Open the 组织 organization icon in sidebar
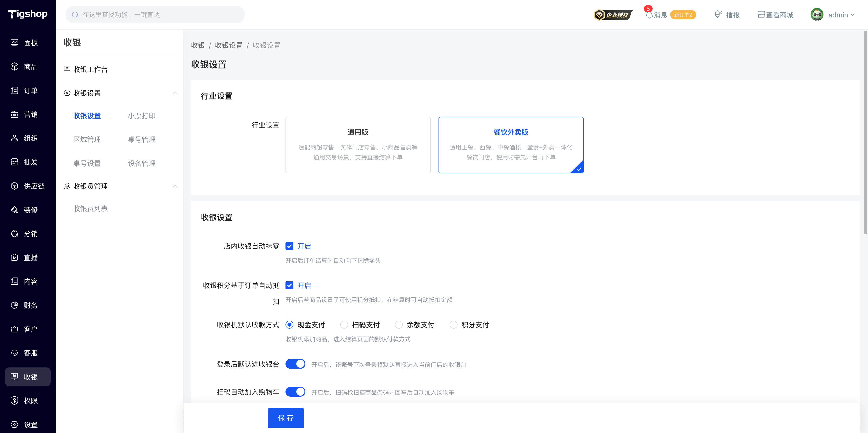This screenshot has width=868, height=433. [14, 138]
